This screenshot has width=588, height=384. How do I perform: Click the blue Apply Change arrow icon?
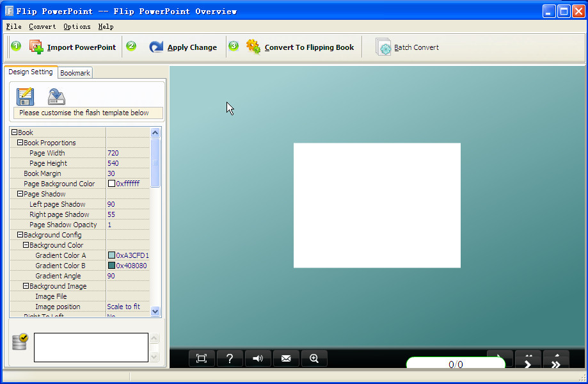click(156, 47)
